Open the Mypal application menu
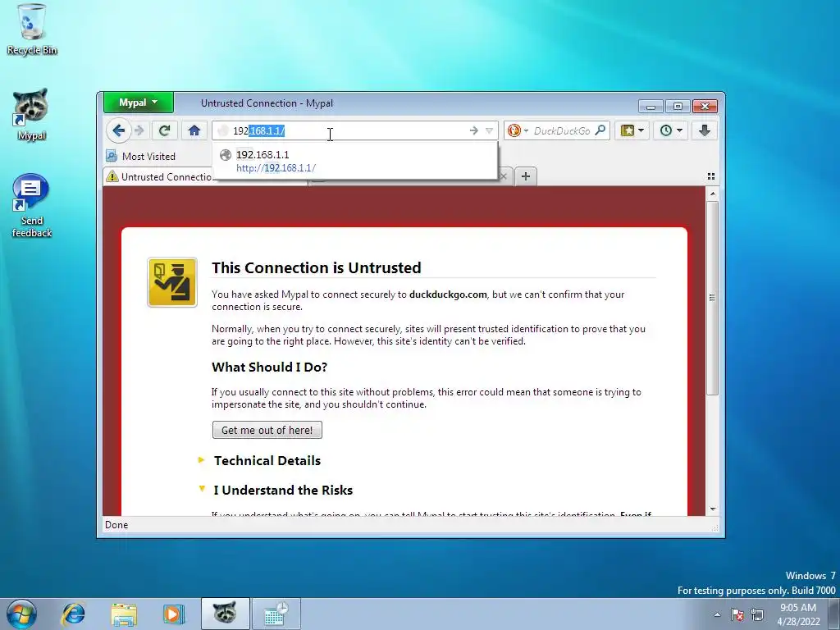 (x=138, y=103)
